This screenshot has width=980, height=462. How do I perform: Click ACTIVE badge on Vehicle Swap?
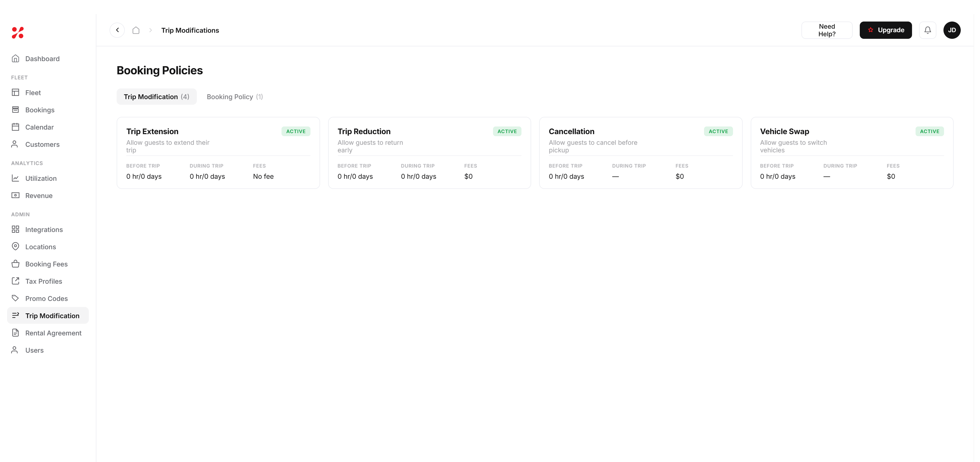tap(929, 131)
